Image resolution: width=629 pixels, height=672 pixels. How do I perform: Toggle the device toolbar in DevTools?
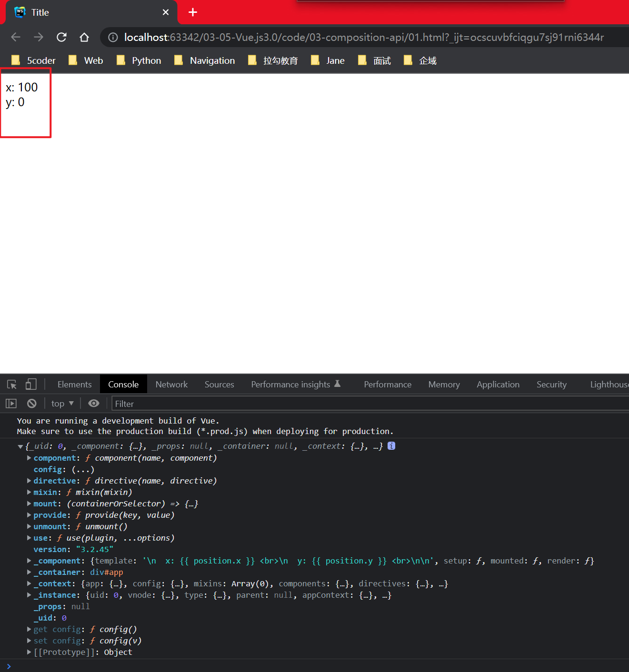31,384
